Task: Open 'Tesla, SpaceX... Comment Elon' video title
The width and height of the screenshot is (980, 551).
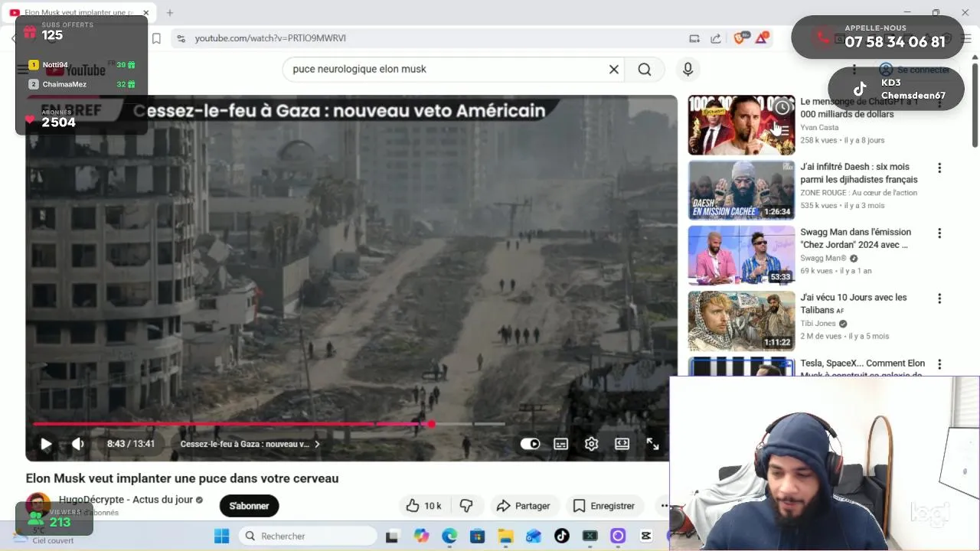Action: click(862, 369)
